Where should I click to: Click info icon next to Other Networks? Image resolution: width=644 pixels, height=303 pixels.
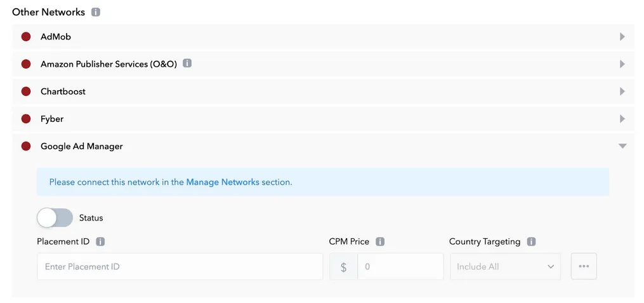tap(96, 12)
